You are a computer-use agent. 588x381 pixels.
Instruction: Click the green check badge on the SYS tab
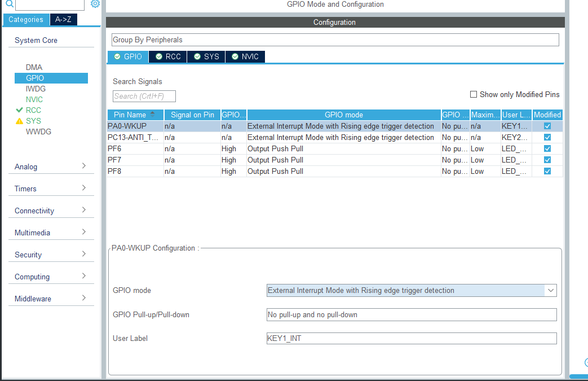pyautogui.click(x=197, y=56)
